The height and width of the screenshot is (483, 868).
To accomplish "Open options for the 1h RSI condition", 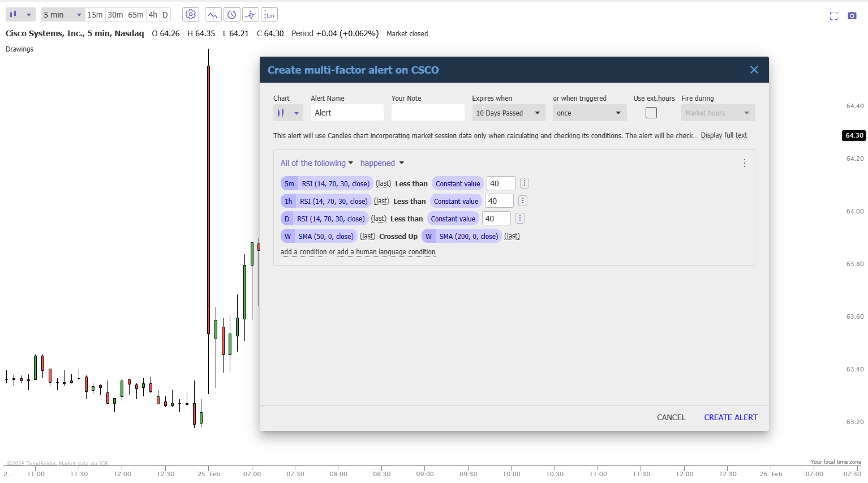I will click(523, 201).
